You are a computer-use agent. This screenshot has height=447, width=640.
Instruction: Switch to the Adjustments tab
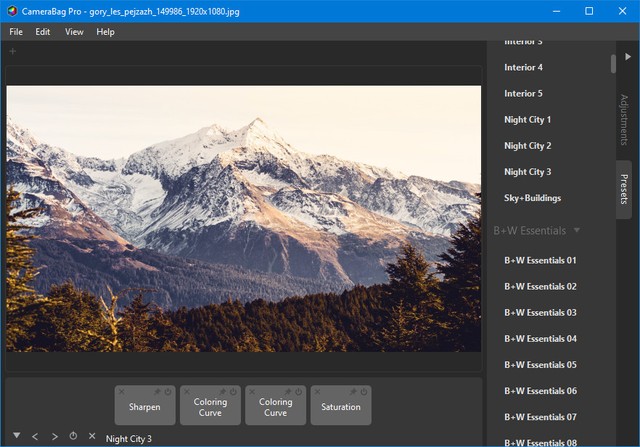click(x=624, y=118)
